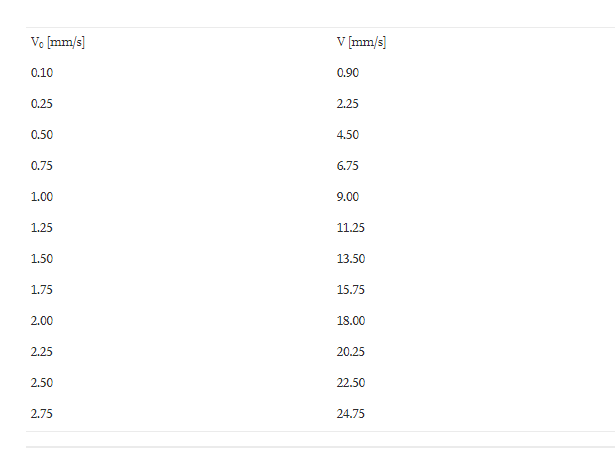615x462 pixels.
Task: Select the 9.00 V value
Action: 348,196
